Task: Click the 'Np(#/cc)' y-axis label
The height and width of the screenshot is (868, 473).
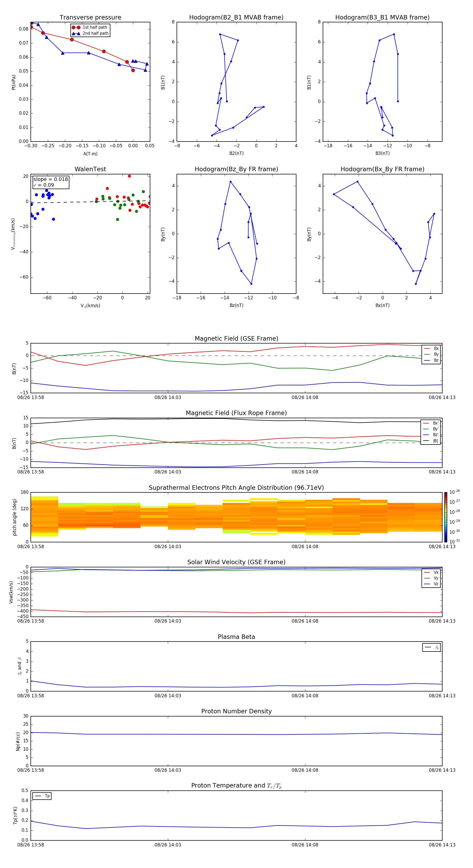Action: (x=18, y=741)
